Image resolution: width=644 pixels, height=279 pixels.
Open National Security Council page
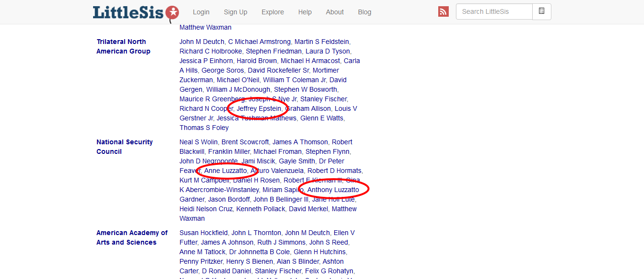point(125,147)
